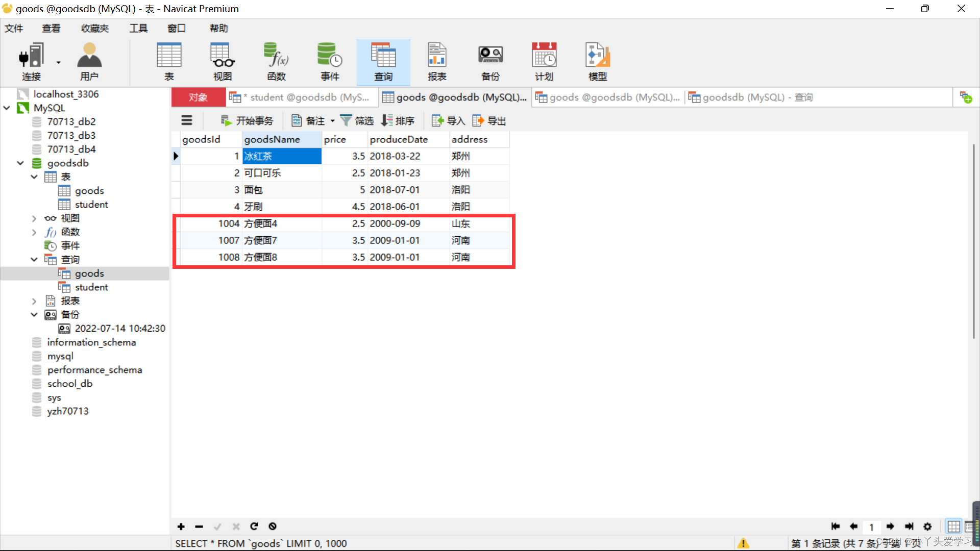This screenshot has height=551, width=980.
Task: Open the 备注 dropdown arrow
Action: tap(332, 121)
